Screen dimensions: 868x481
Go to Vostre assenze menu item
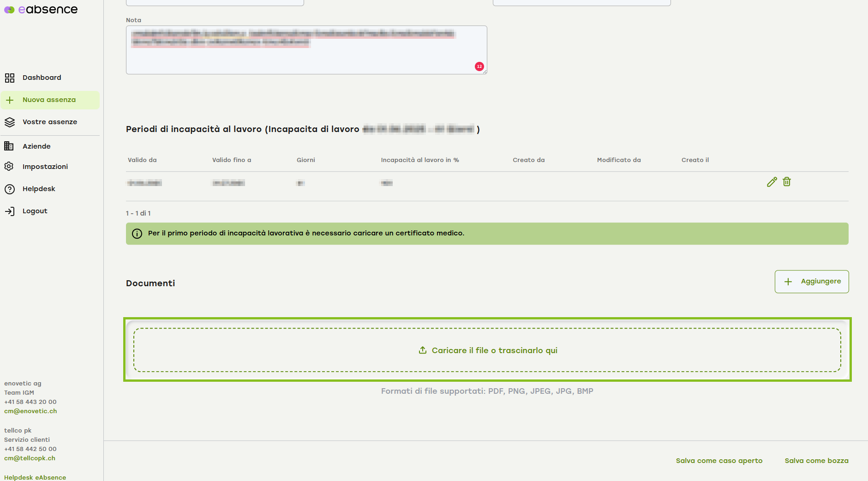(50, 122)
